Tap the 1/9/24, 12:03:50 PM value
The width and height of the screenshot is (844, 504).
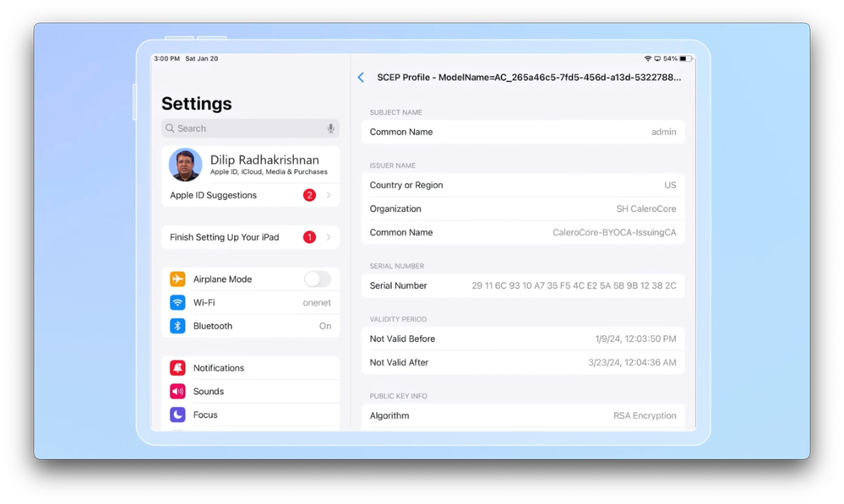(x=635, y=339)
